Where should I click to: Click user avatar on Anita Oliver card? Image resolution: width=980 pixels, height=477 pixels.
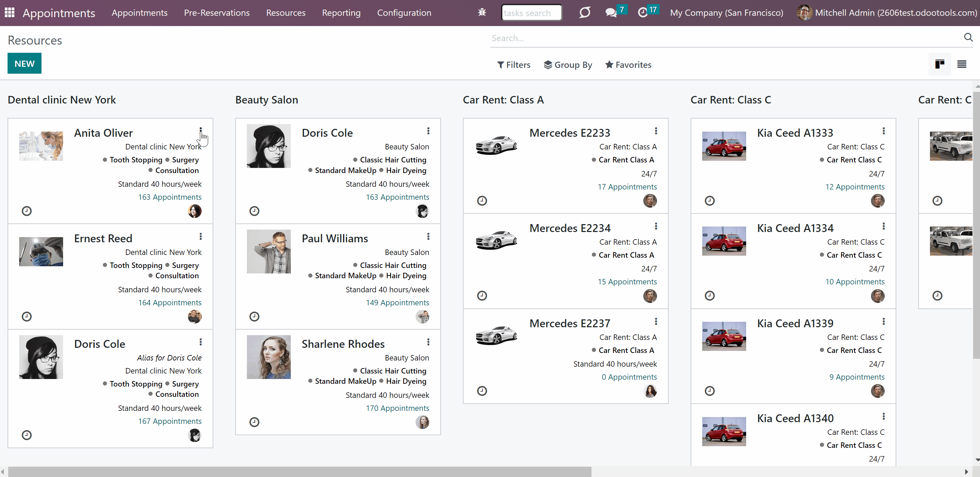pyautogui.click(x=195, y=211)
